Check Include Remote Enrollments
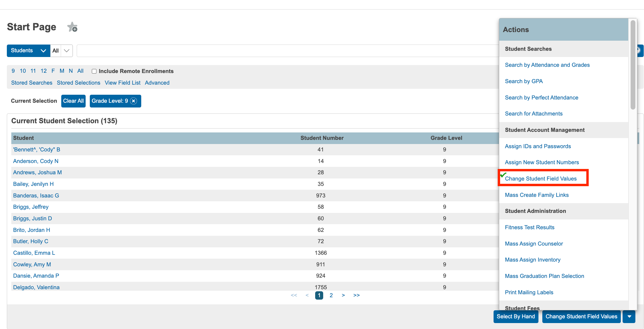Screen dimensions: 644x329 coord(94,71)
